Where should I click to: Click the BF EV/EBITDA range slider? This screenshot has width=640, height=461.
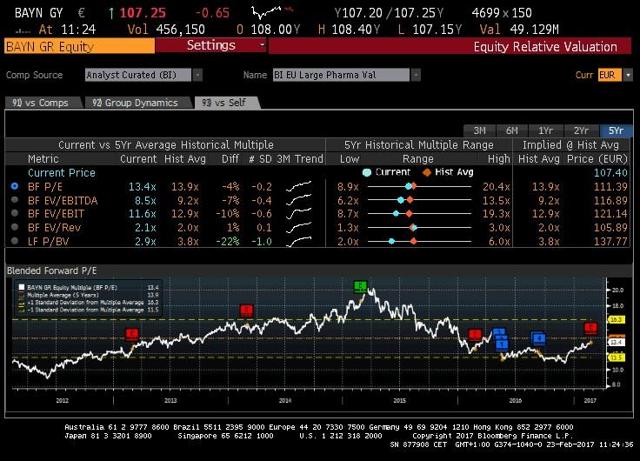tap(419, 200)
